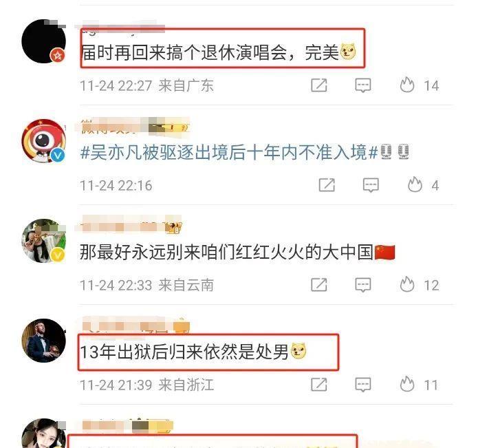This screenshot has width=500, height=448.
Task: Reply to the hashtag comment at 22:16
Action: point(371,184)
